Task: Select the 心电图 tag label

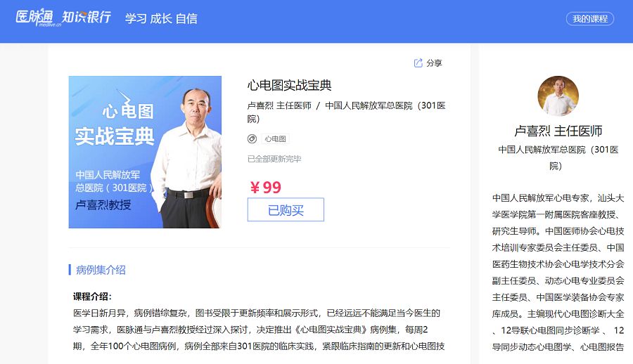Action: pyautogui.click(x=275, y=139)
